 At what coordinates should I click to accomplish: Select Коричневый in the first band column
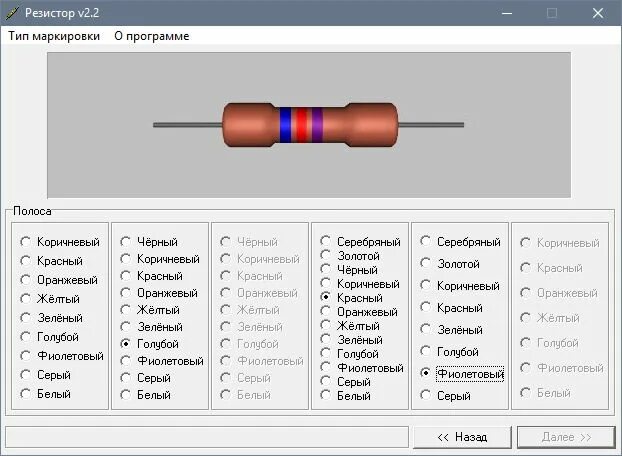click(x=60, y=242)
